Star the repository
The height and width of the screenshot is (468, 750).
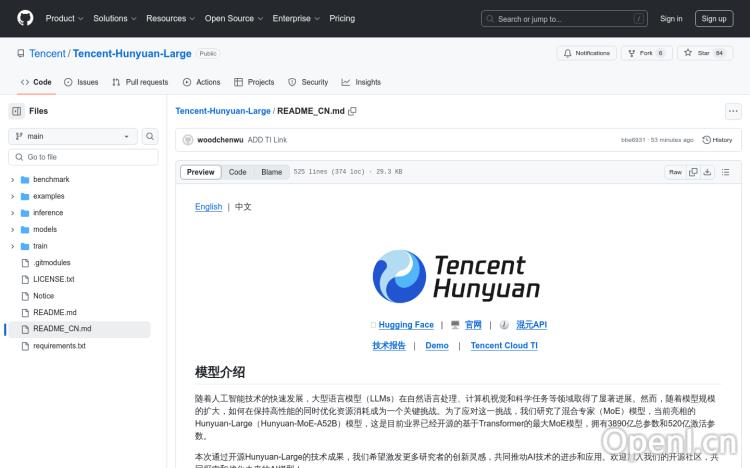(705, 53)
